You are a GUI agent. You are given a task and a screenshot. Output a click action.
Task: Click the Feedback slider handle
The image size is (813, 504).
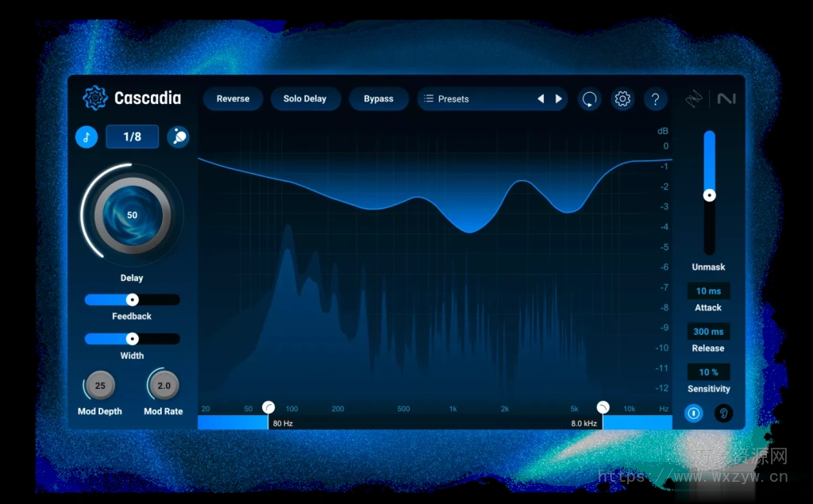[132, 299]
